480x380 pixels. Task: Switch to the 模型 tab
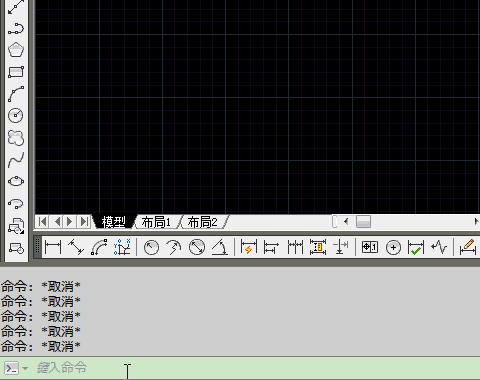(x=114, y=222)
